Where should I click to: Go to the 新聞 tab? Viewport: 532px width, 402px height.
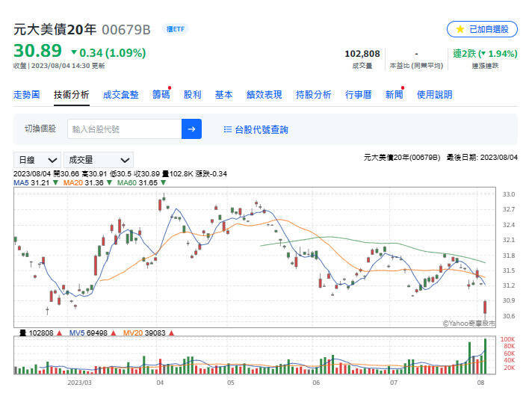(x=394, y=95)
